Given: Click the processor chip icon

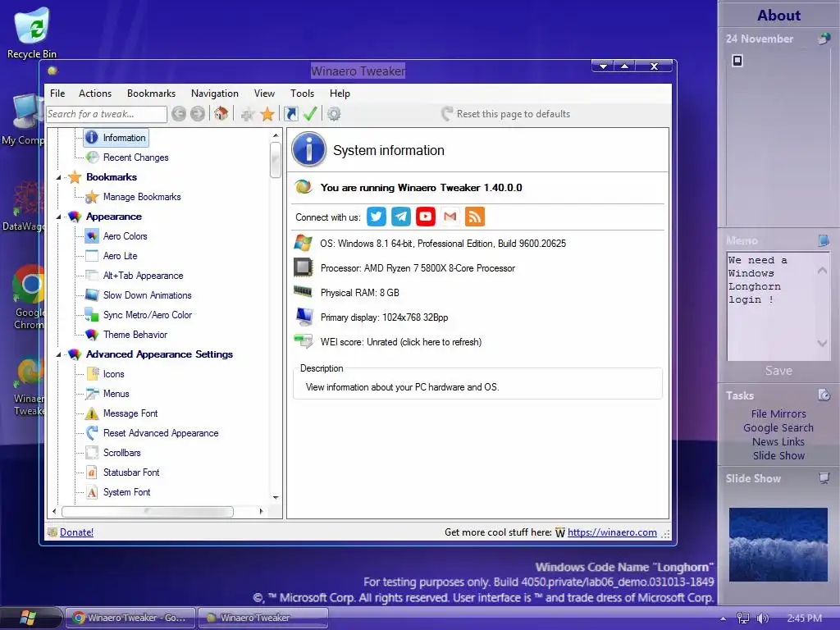Looking at the screenshot, I should coord(303,267).
